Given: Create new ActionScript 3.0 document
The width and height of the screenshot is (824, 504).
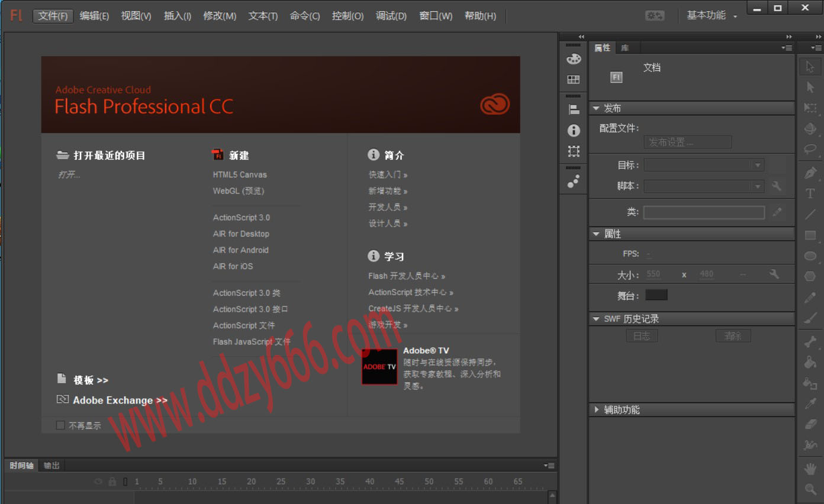Looking at the screenshot, I should click(242, 218).
